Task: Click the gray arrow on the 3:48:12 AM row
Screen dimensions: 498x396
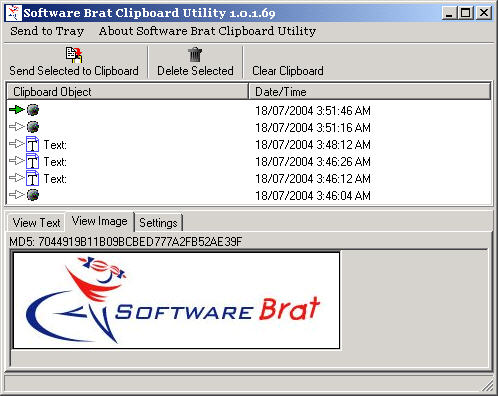Action: pyautogui.click(x=17, y=144)
